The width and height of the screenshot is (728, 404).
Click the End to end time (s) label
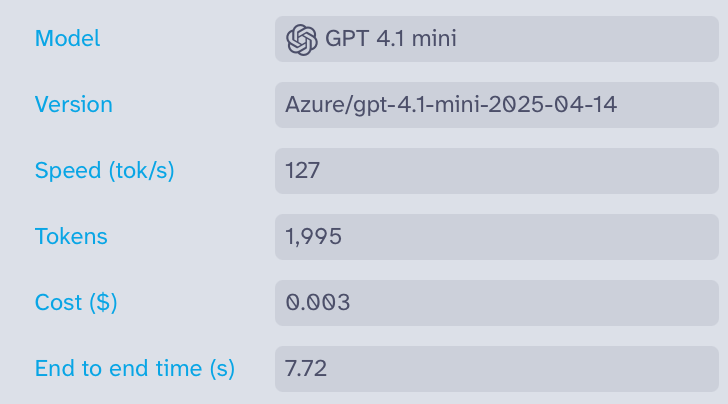134,369
